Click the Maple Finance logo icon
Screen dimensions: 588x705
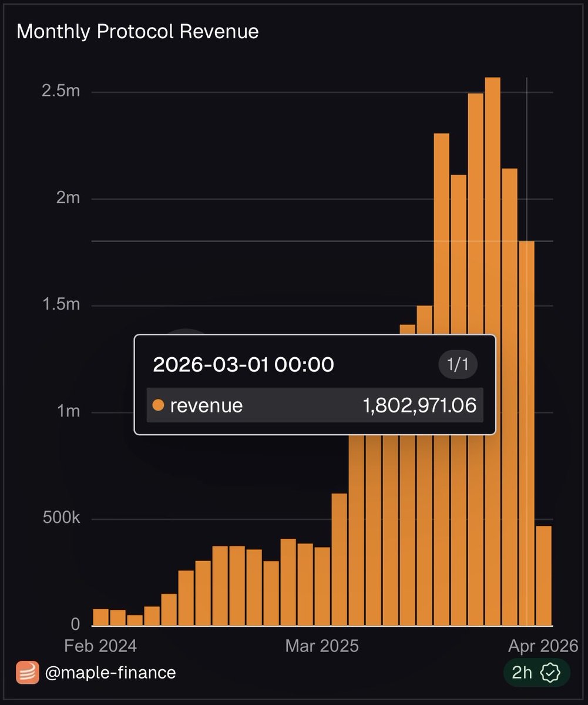[27, 672]
